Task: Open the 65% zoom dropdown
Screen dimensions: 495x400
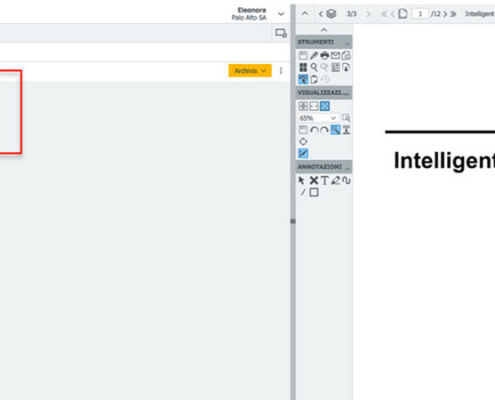Action: (x=318, y=118)
